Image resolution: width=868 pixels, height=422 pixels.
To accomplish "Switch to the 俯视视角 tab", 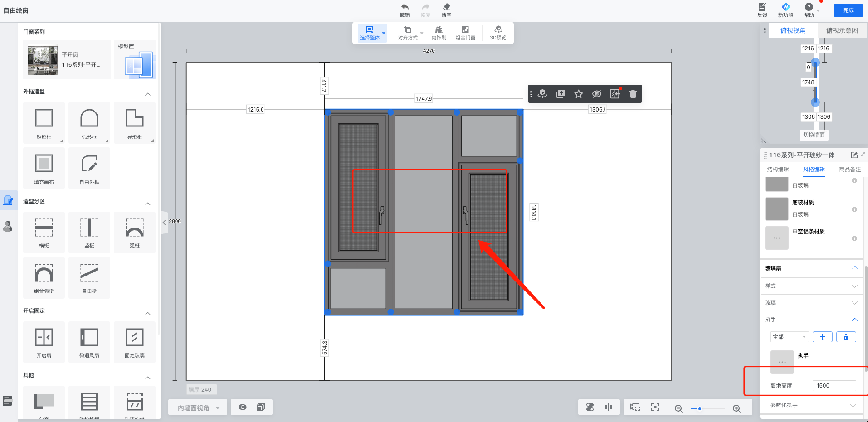I will click(x=793, y=30).
